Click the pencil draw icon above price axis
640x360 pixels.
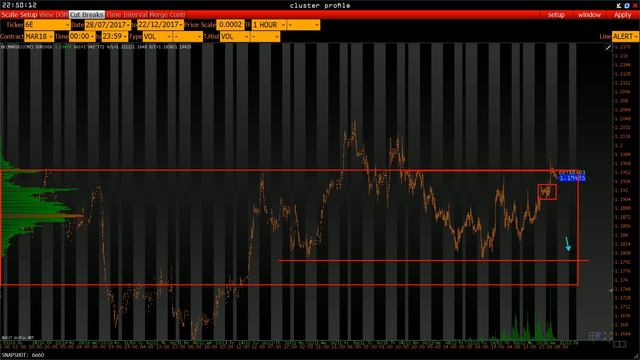[608, 48]
